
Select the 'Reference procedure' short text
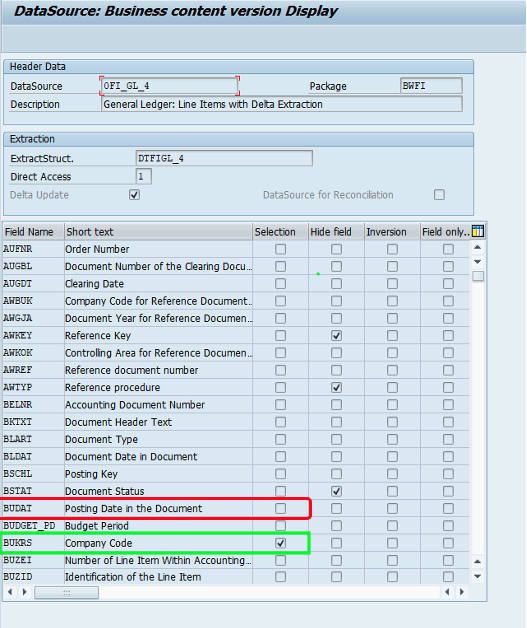pos(113,387)
